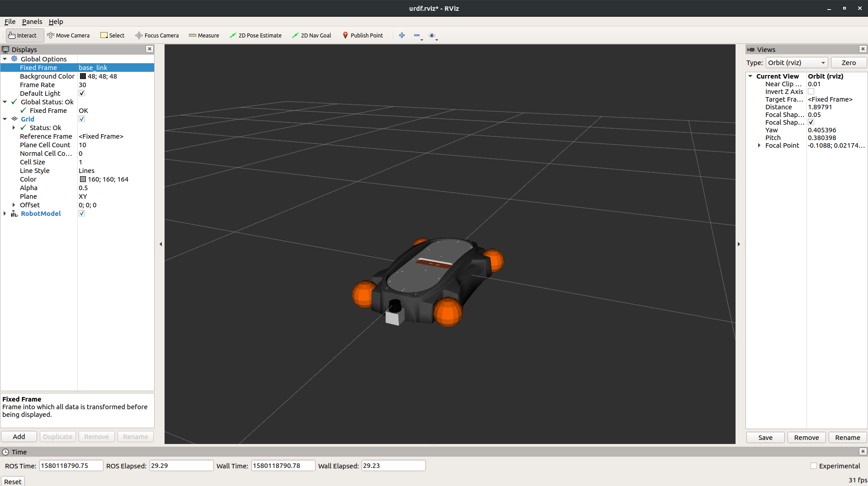Collapse the left Displays panel arrow
The height and width of the screenshot is (486, 868).
(160, 244)
